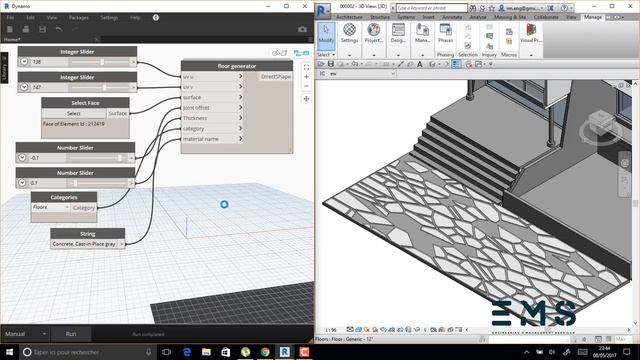The width and height of the screenshot is (640, 360).
Task: Click the String node text field Concrete, Cast-in-Place gray
Action: pyautogui.click(x=84, y=244)
